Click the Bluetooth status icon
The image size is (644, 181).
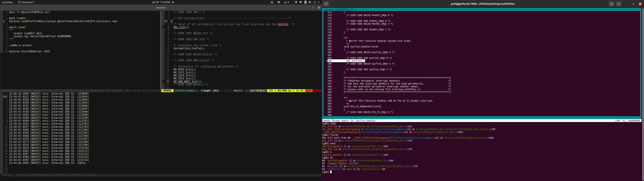[305, 2]
